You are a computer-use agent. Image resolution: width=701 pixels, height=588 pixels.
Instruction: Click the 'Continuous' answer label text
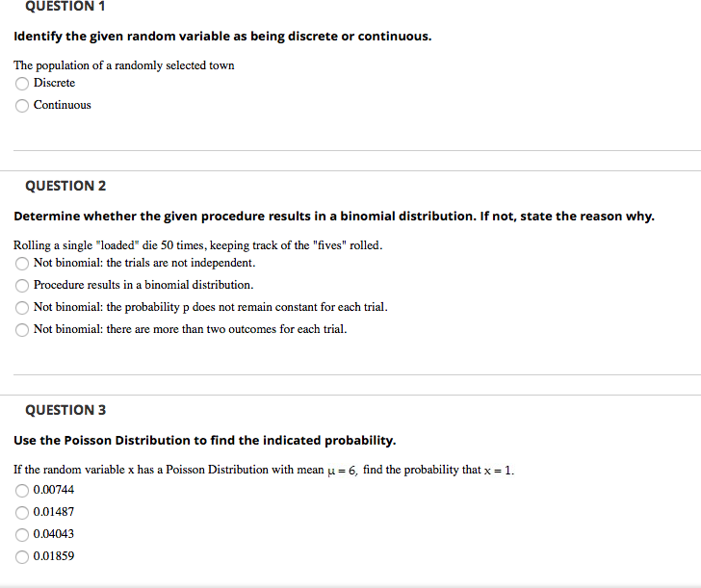(x=63, y=105)
